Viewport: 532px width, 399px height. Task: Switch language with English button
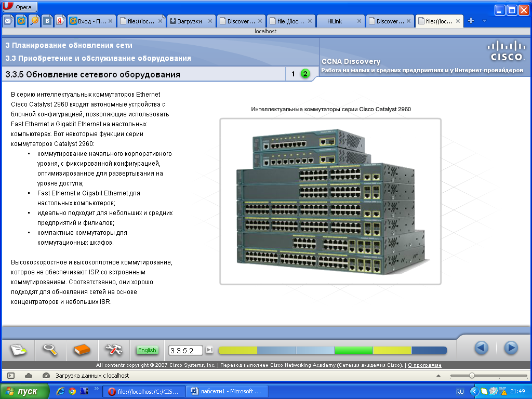pos(147,350)
